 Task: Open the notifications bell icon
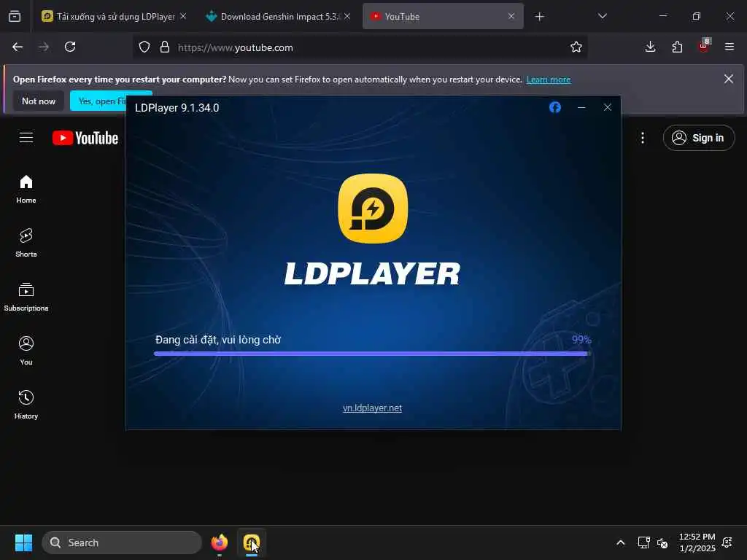pos(727,542)
